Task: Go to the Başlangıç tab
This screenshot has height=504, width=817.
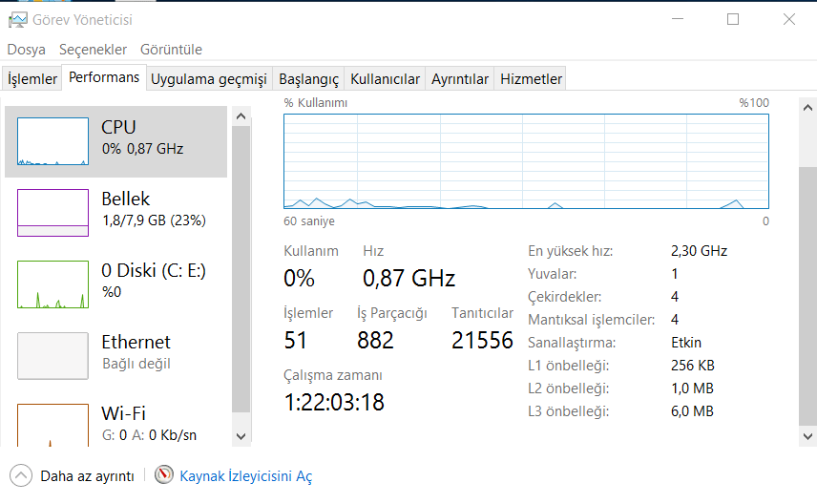Action: click(x=308, y=79)
